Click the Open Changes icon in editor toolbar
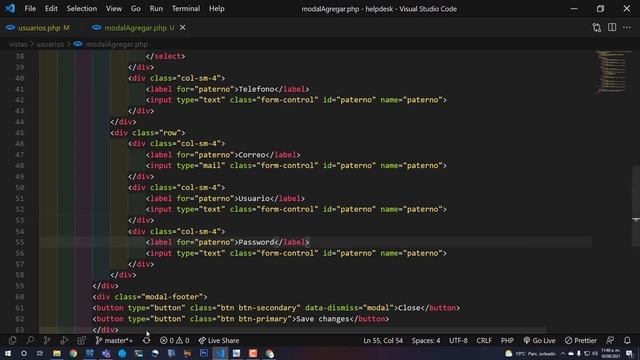The height and width of the screenshot is (360, 640). click(597, 27)
